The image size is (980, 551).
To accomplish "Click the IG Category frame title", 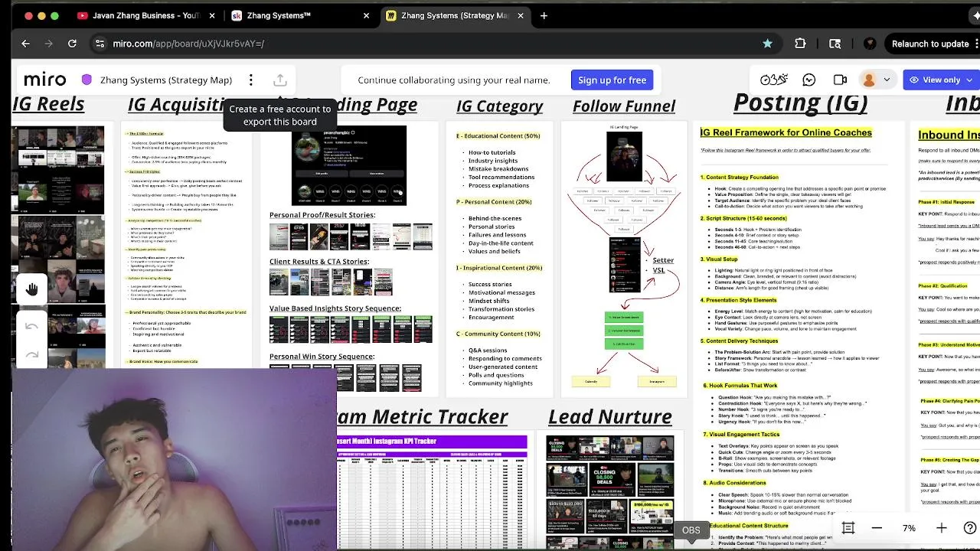I will [499, 106].
